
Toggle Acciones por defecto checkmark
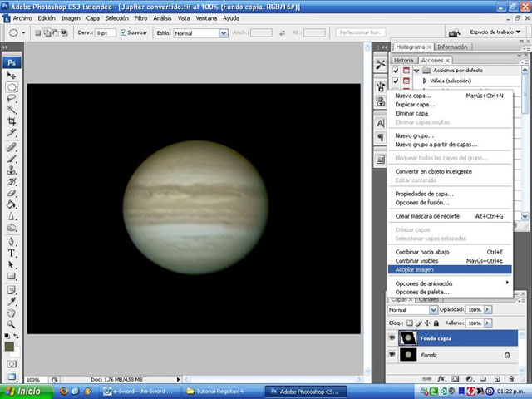[x=396, y=71]
